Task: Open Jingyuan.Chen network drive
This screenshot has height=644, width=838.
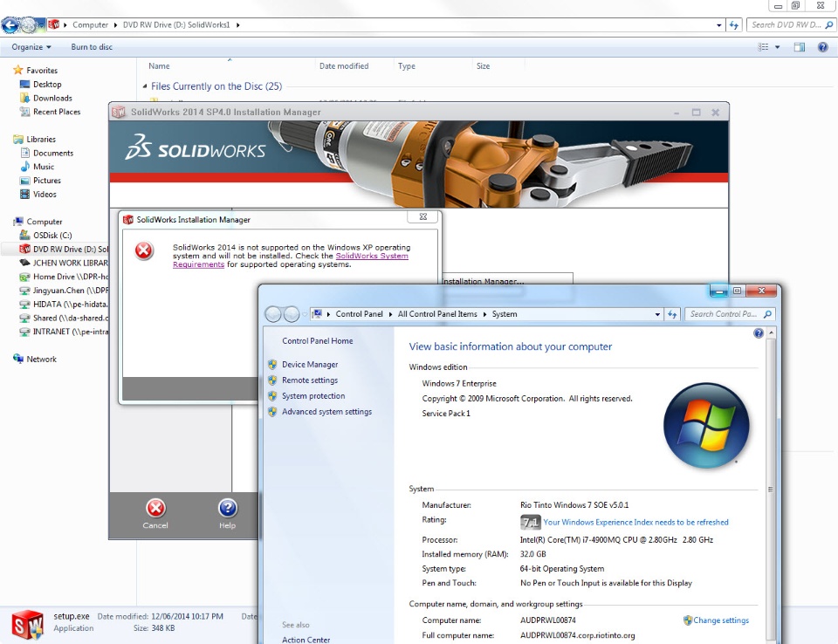Action: coord(63,291)
